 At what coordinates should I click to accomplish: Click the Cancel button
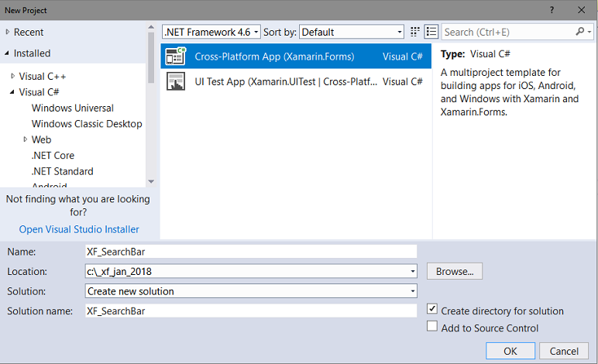click(564, 351)
